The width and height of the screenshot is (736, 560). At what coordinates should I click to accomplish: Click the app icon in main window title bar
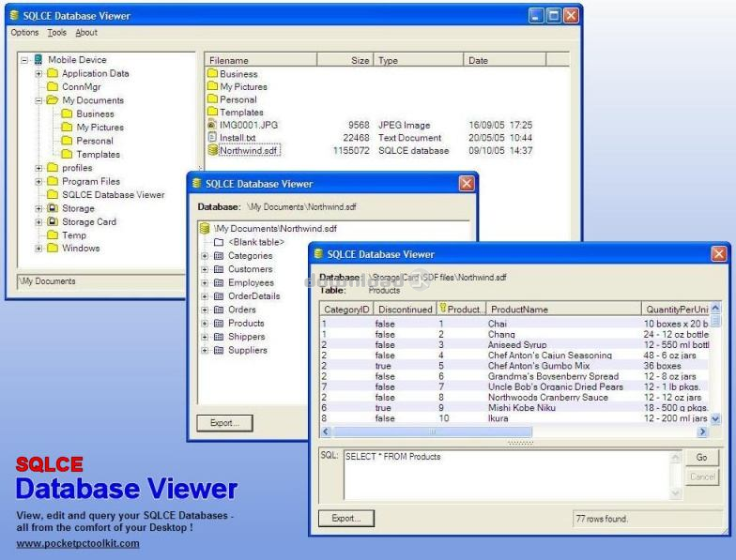click(x=15, y=15)
